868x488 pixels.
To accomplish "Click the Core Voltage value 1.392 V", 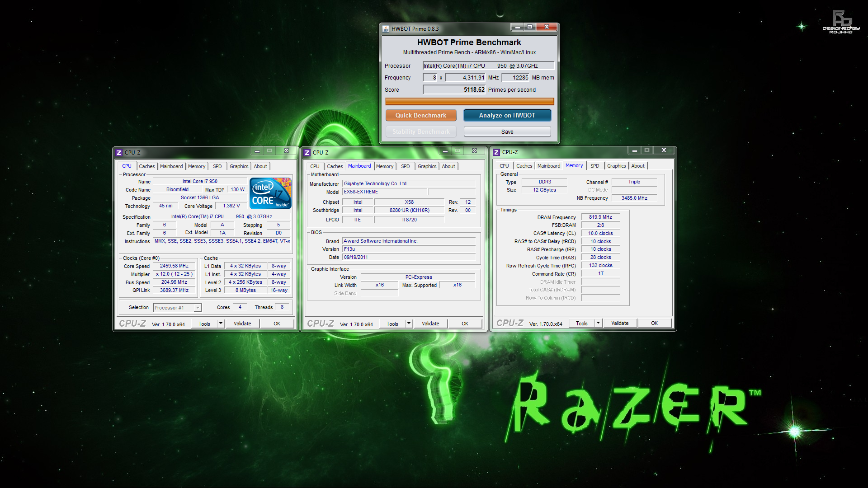I will (x=231, y=206).
